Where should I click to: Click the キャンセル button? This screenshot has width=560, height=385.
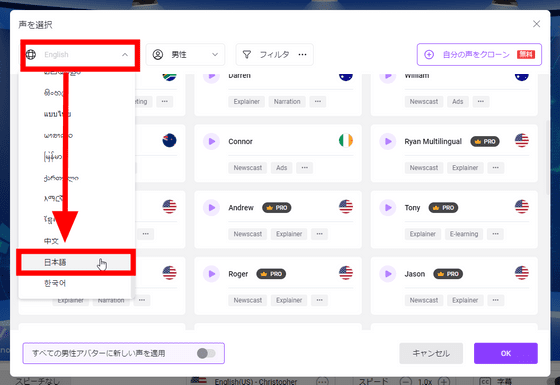431,353
